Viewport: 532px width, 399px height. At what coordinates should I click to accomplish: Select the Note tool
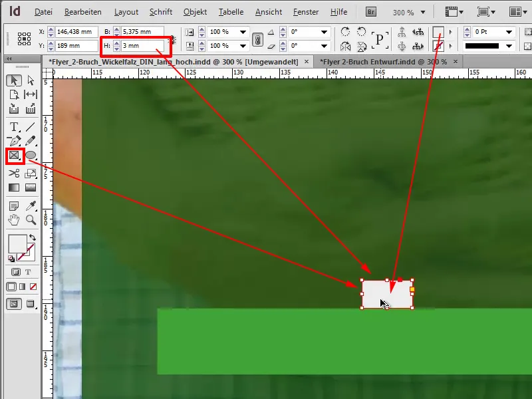click(14, 206)
